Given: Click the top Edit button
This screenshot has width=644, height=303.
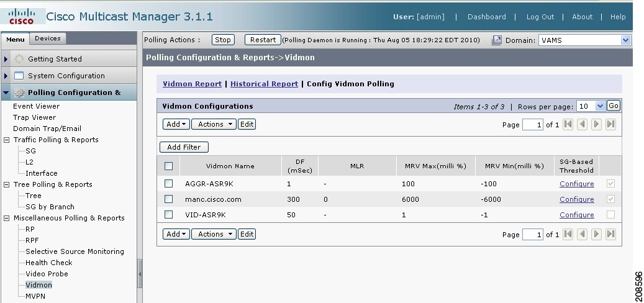Looking at the screenshot, I should point(247,124).
